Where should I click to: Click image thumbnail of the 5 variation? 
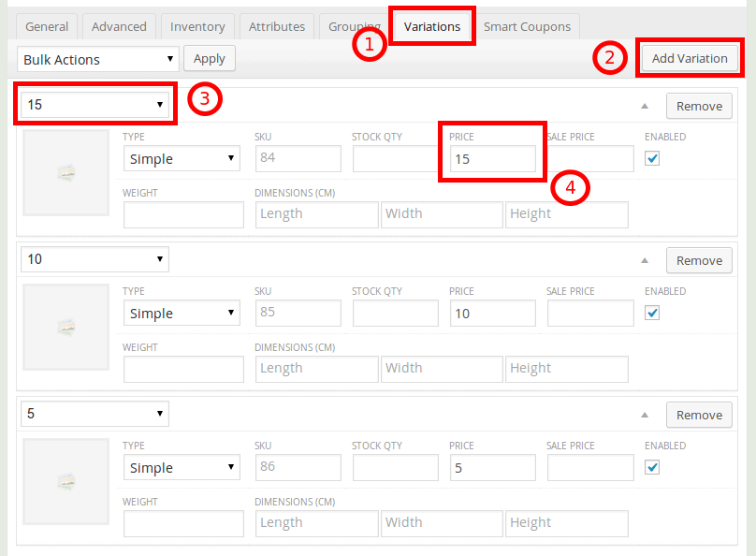coord(65,481)
